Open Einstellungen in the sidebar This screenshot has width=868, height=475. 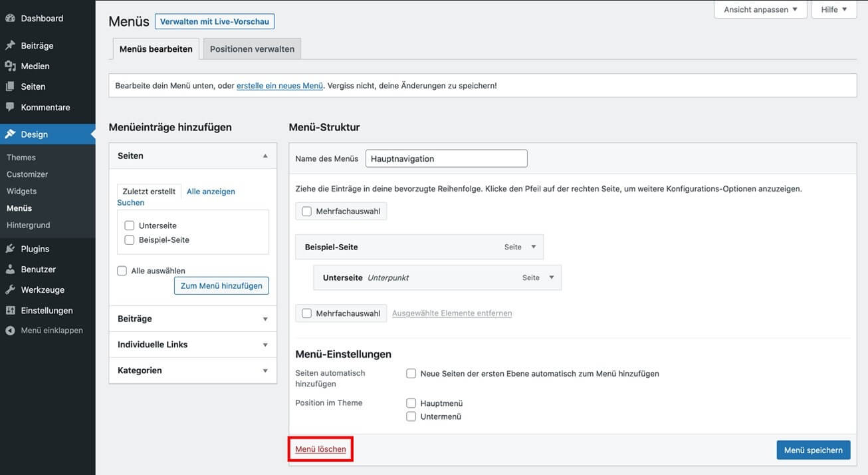click(47, 311)
